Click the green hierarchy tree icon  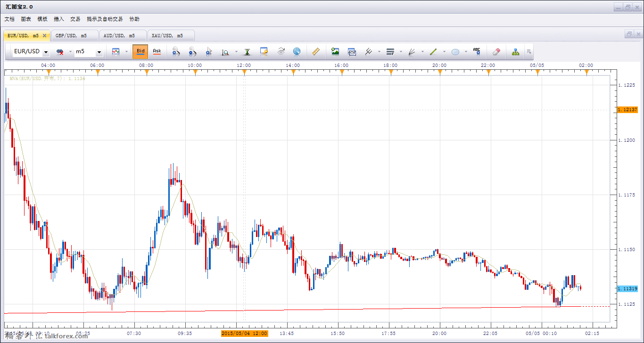(516, 51)
